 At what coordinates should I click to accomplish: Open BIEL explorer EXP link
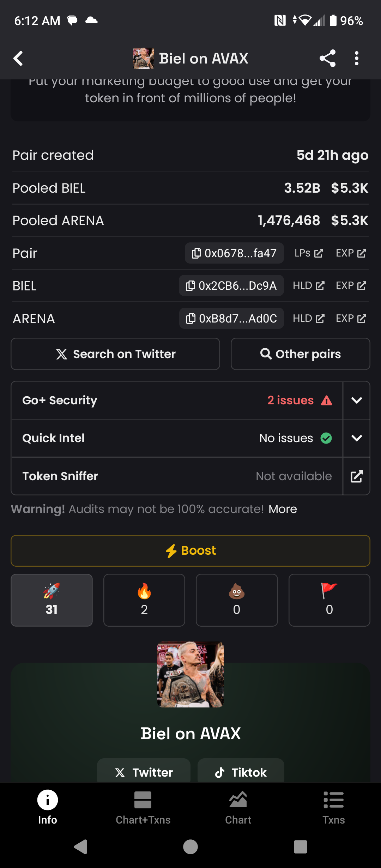click(x=351, y=285)
